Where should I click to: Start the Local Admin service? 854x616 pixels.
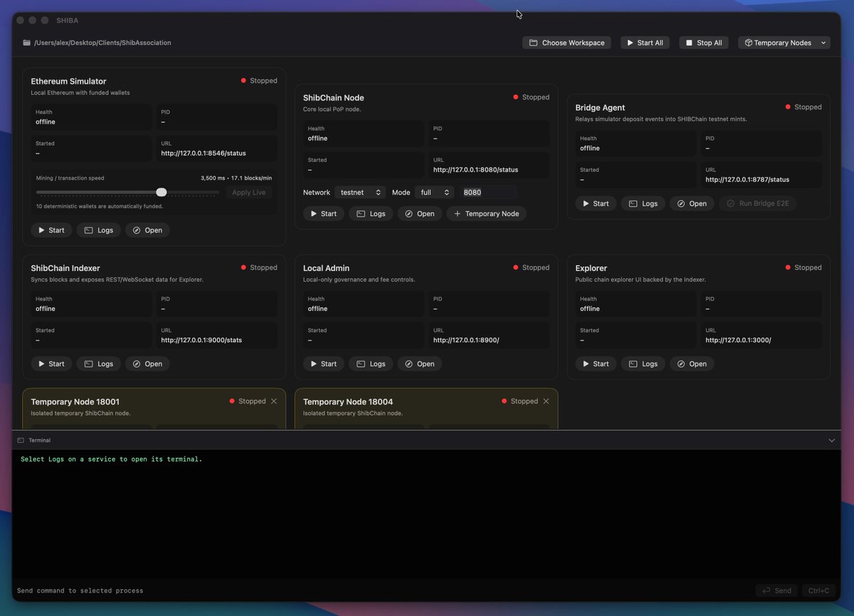[324, 363]
